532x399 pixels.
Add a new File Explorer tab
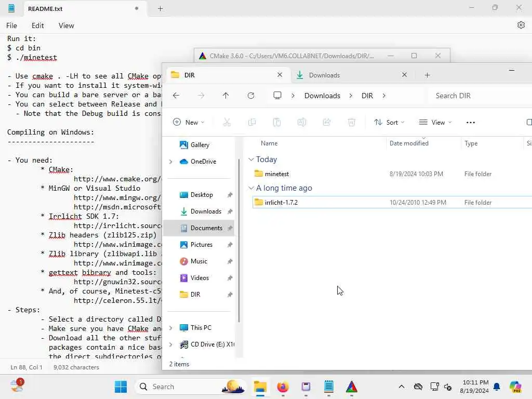pyautogui.click(x=427, y=75)
